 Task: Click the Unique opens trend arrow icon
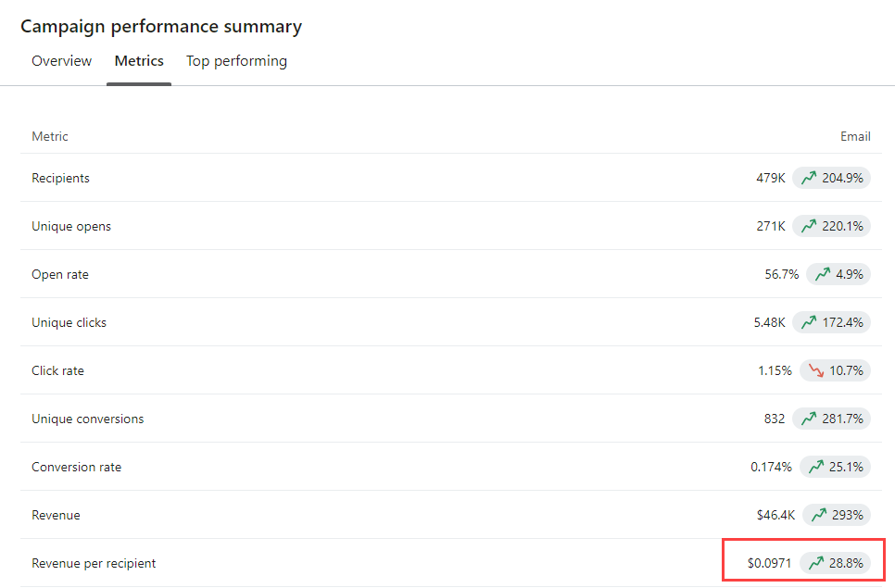point(809,226)
